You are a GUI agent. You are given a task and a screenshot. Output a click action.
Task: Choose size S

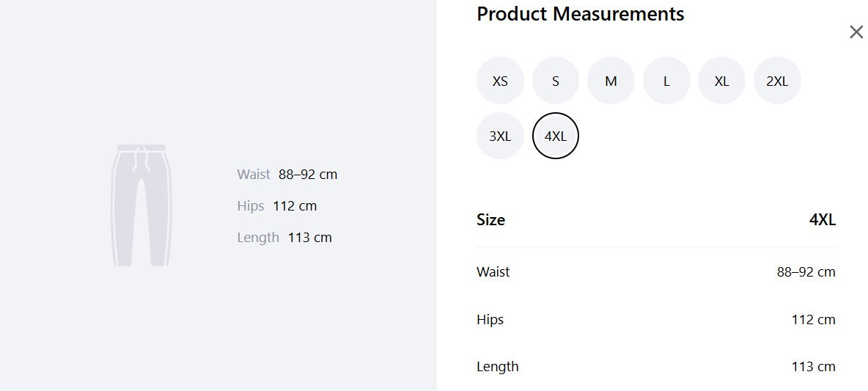pyautogui.click(x=555, y=81)
